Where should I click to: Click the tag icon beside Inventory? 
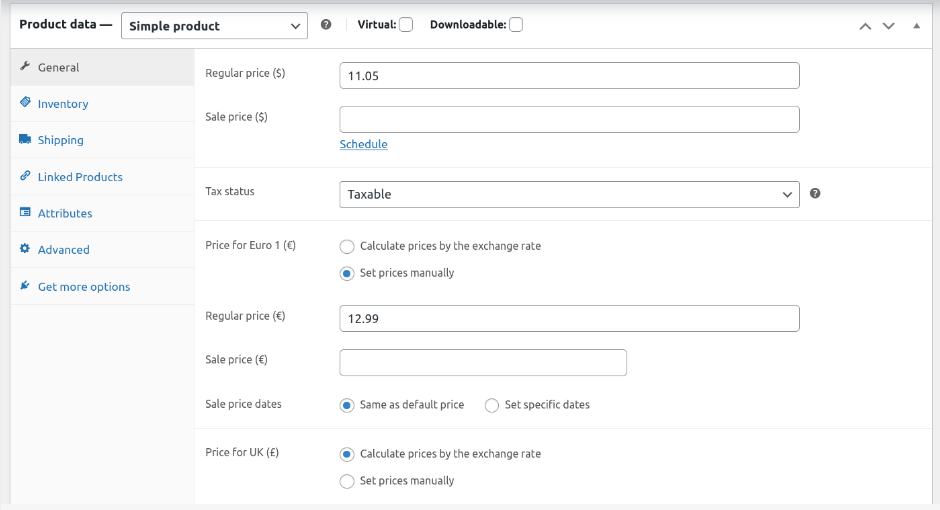(x=25, y=102)
